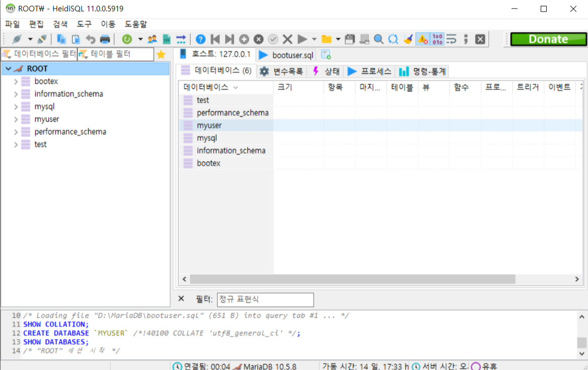Screen dimensions: 588x370
Task: Open dropdown next to session manager icon
Action: click(x=30, y=39)
